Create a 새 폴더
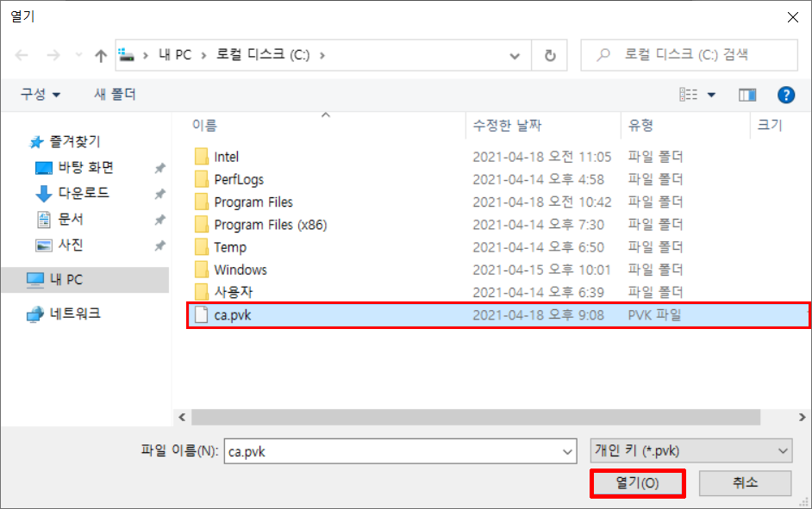Viewport: 812px width, 509px height. [x=115, y=94]
